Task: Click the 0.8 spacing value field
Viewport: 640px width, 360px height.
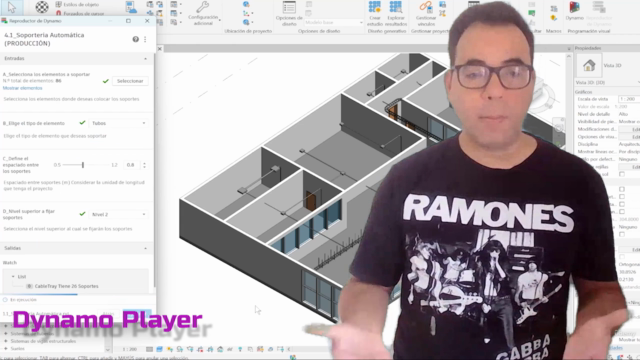Action: pyautogui.click(x=131, y=165)
